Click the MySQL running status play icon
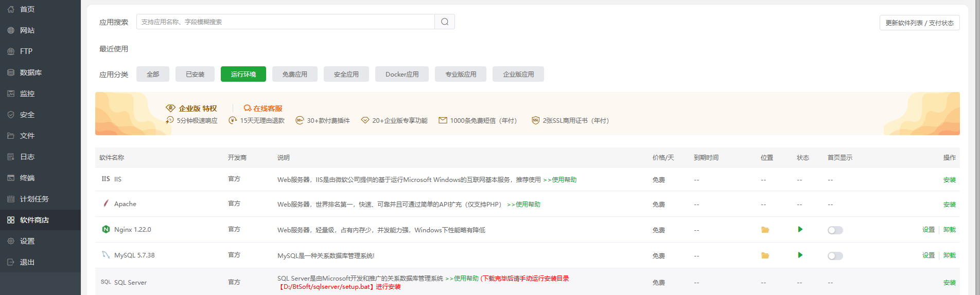Image resolution: width=980 pixels, height=295 pixels. (x=800, y=255)
